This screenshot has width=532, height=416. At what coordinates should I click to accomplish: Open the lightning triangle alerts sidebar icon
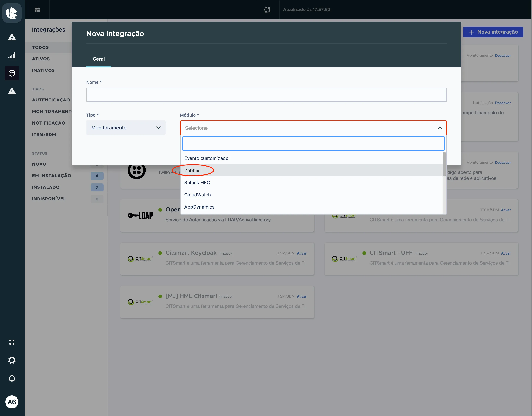pos(12,37)
